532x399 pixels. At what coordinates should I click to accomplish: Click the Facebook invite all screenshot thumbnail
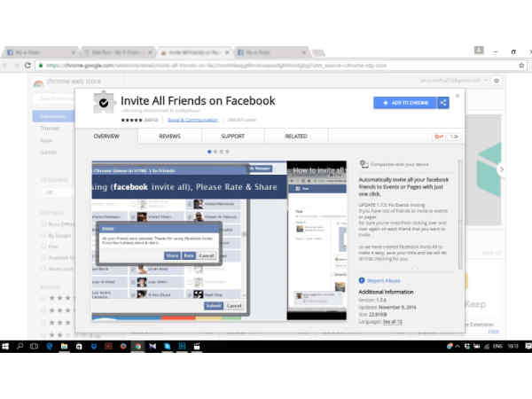pos(189,240)
